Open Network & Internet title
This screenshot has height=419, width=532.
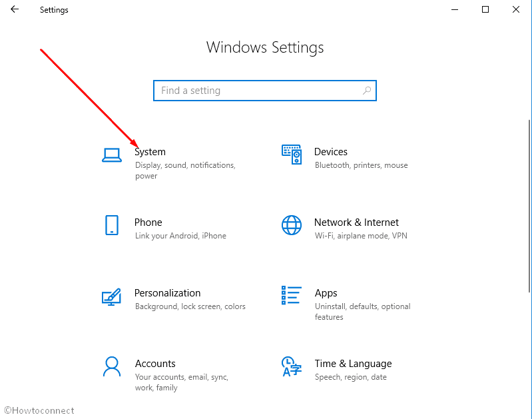click(x=356, y=222)
